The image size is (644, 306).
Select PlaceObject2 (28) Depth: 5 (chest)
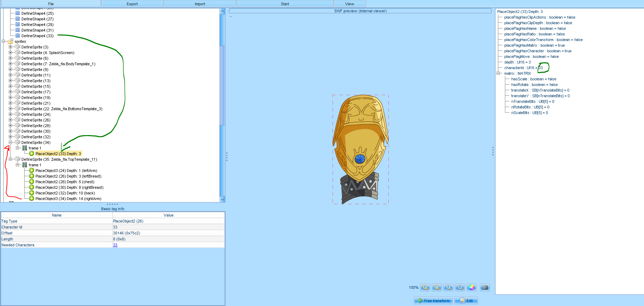coord(65,182)
